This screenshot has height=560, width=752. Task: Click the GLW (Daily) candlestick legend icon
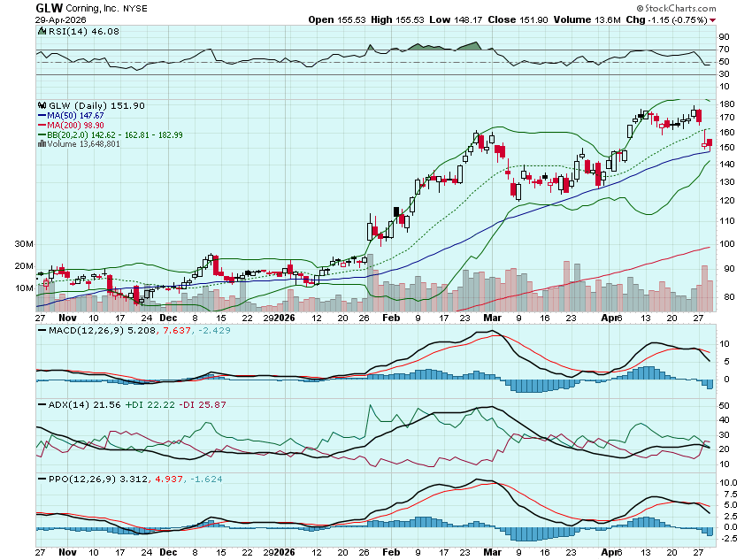coord(41,105)
